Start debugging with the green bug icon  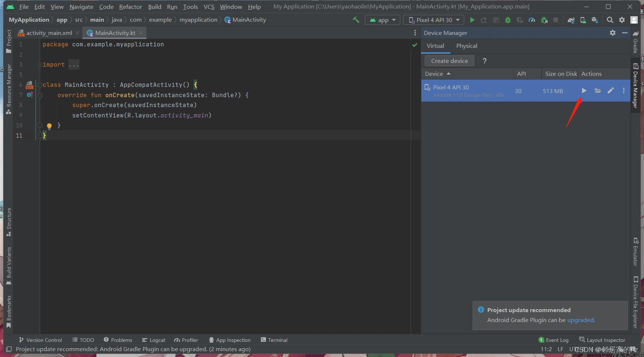(508, 20)
